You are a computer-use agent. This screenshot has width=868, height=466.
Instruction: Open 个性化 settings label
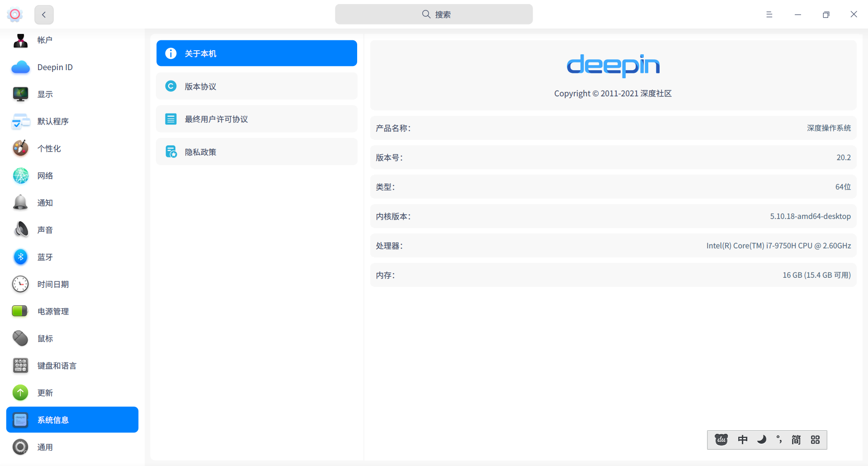tap(49, 148)
